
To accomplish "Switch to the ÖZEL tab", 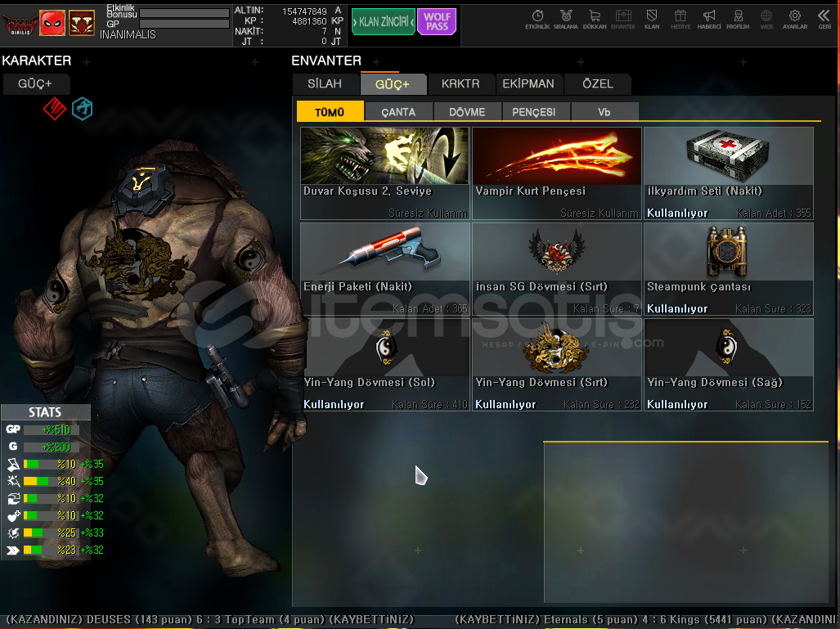I will point(598,84).
